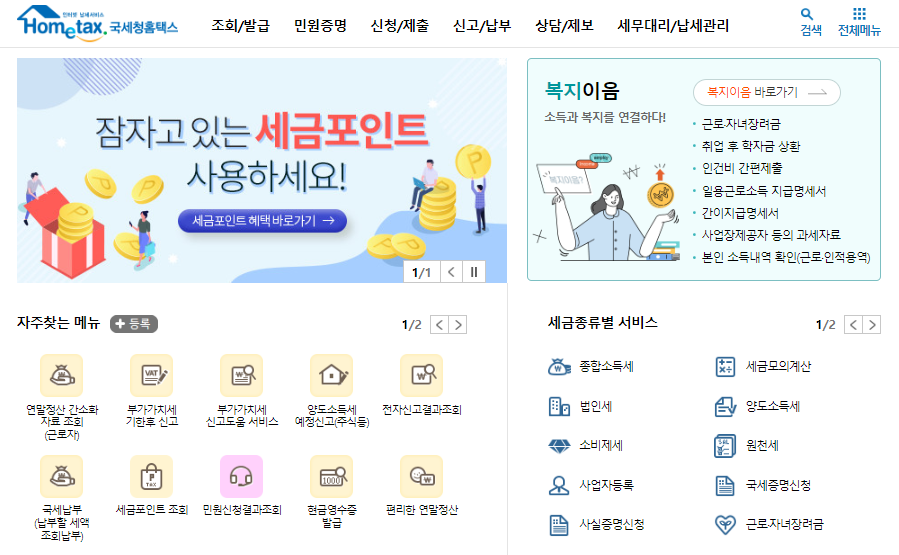
Task: Click 세금포인트 혜택 바로가기 button
Action: click(x=263, y=221)
